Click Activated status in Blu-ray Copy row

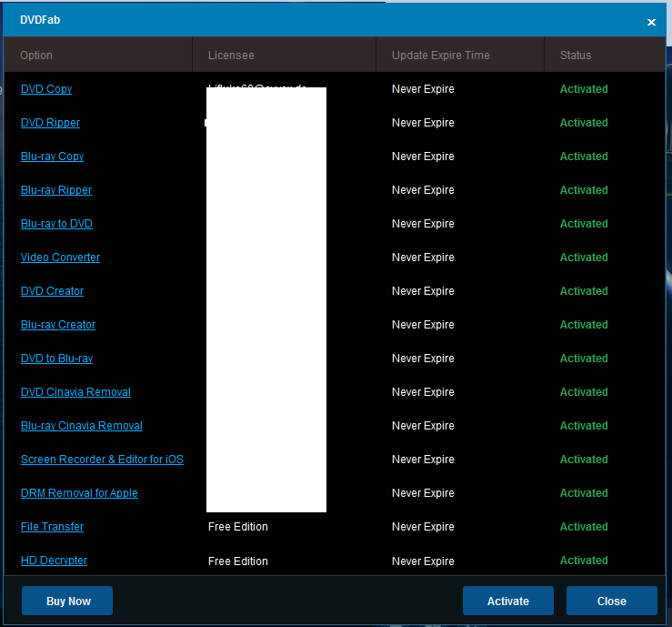tap(584, 157)
